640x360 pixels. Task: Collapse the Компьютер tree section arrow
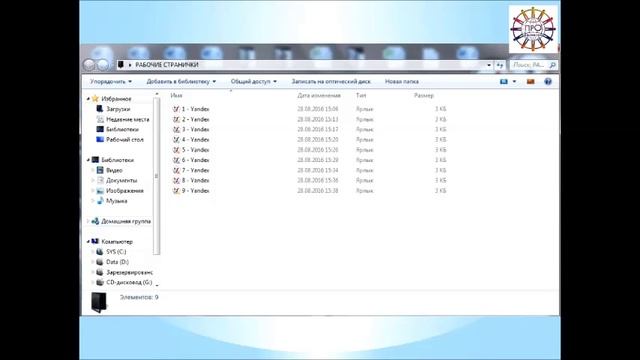[88, 242]
